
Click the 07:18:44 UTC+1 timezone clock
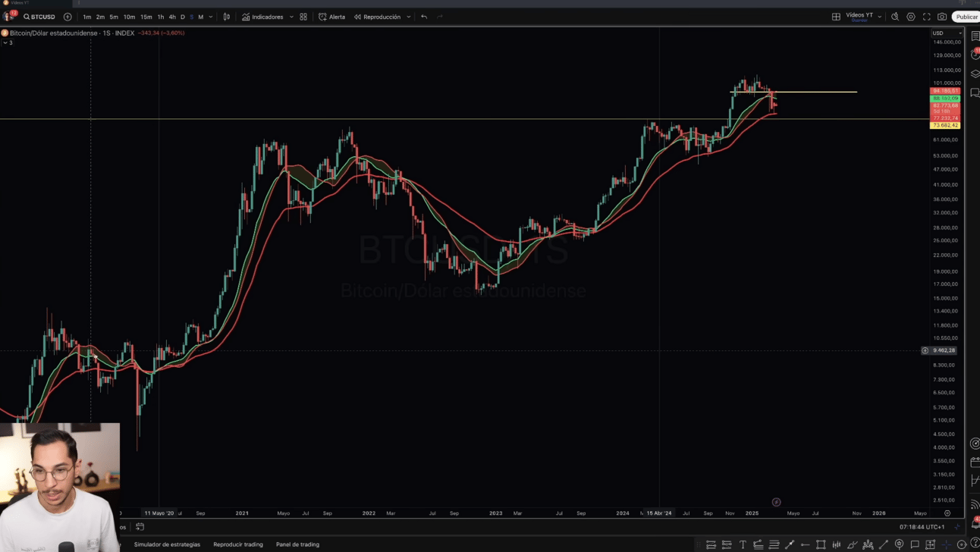[x=922, y=527]
